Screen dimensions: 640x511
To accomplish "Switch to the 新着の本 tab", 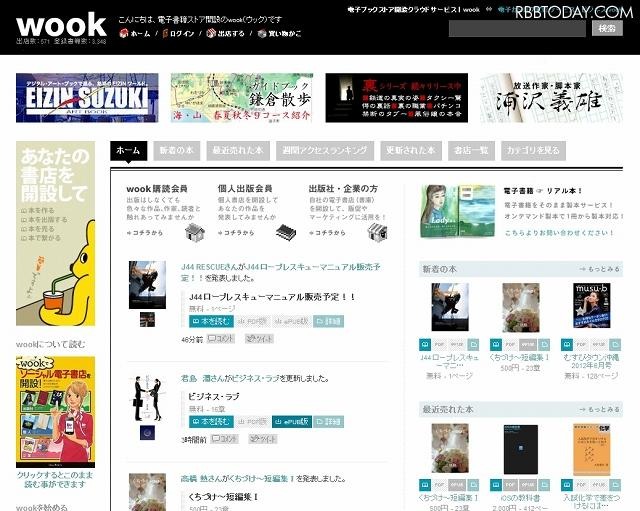I will pyautogui.click(x=175, y=151).
